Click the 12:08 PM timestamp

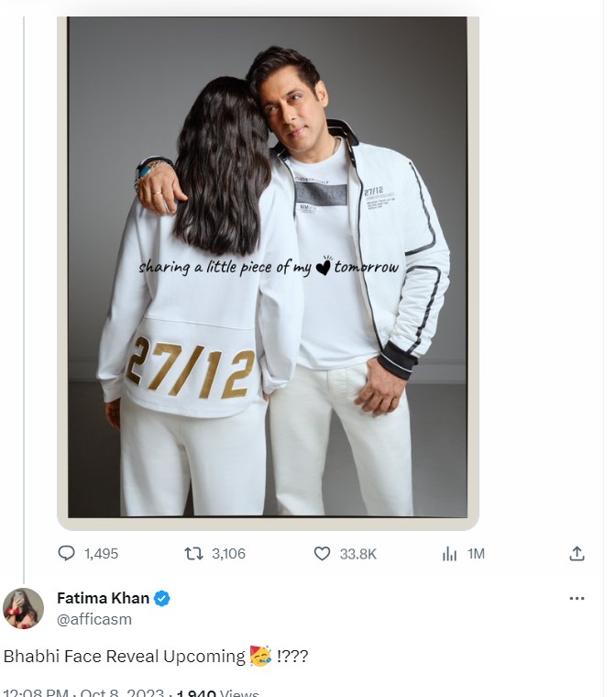(37, 692)
